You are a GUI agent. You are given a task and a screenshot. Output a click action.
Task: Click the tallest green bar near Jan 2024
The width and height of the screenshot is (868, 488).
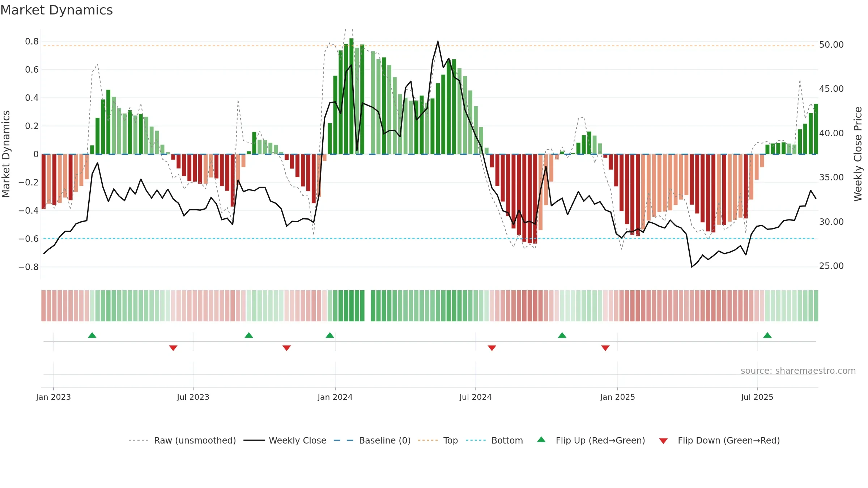point(352,96)
